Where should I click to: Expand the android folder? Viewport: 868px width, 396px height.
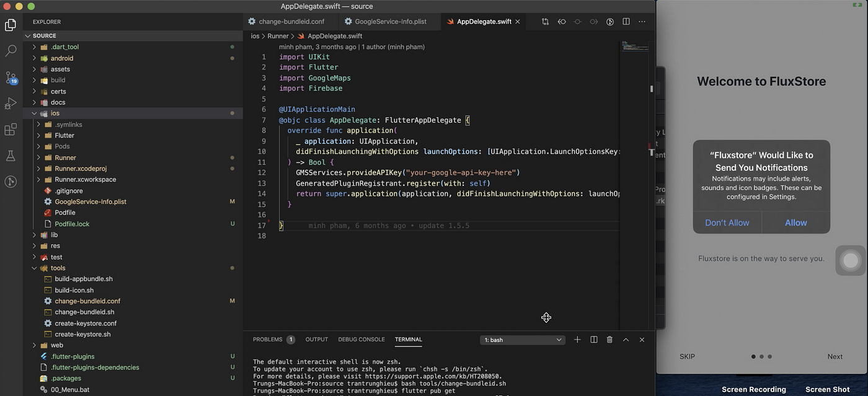coord(35,58)
